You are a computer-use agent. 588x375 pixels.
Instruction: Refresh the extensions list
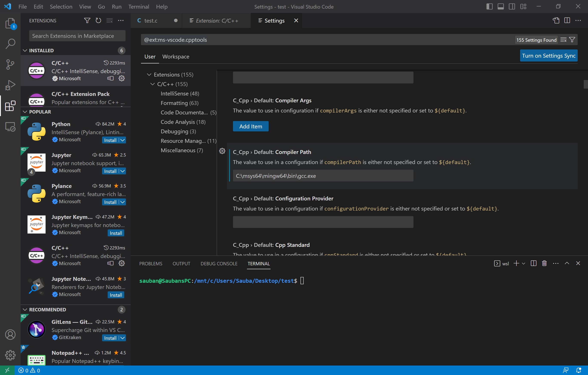[98, 20]
